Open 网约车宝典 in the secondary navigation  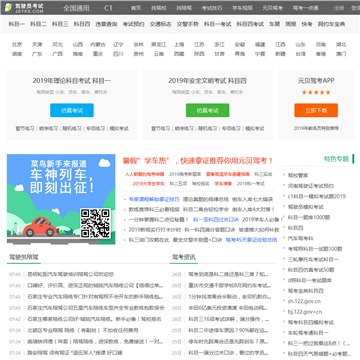point(331,24)
